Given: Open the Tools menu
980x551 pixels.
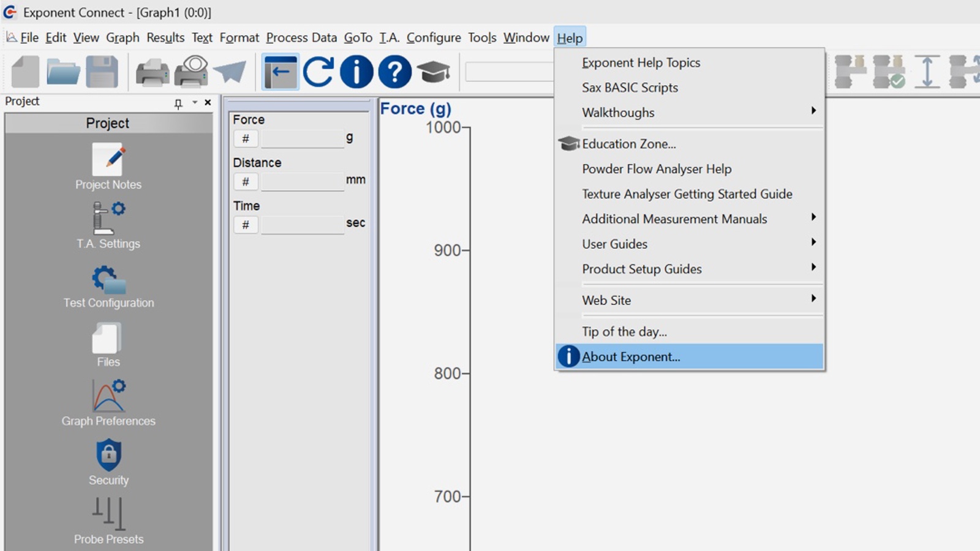Looking at the screenshot, I should pos(482,38).
